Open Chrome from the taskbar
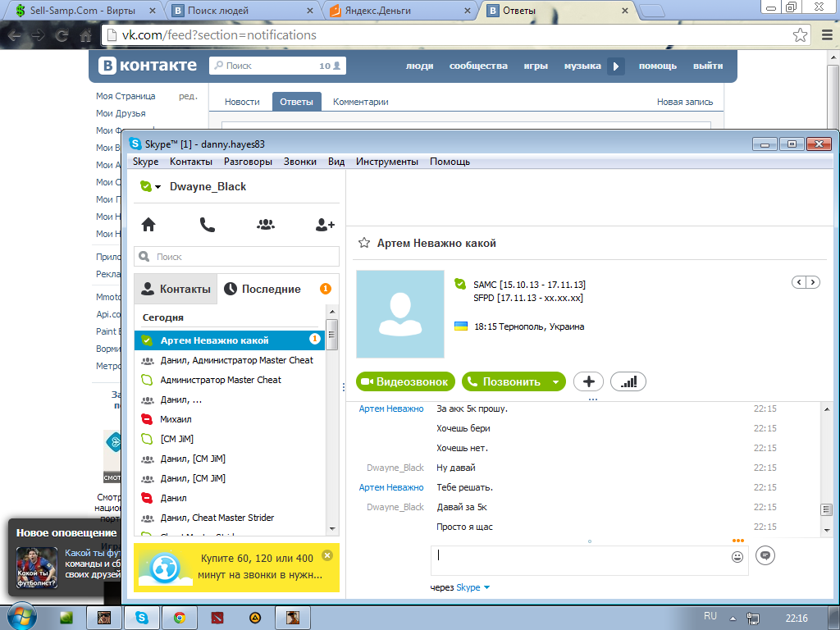Screen dimensions: 840x630 180,618
